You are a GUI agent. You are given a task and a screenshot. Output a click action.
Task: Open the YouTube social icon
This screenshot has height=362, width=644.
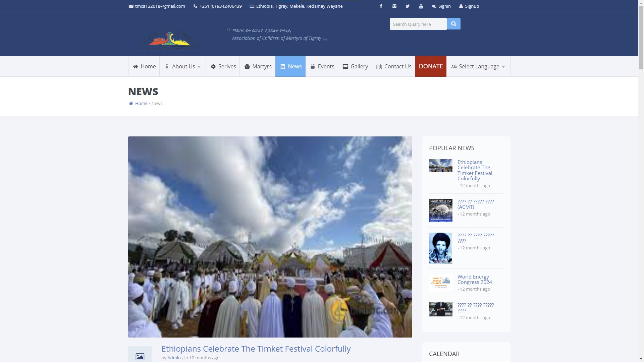(x=421, y=6)
